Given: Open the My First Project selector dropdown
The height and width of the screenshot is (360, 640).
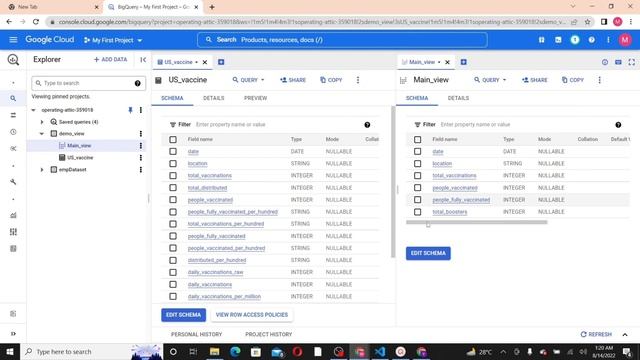Looking at the screenshot, I should [x=113, y=40].
